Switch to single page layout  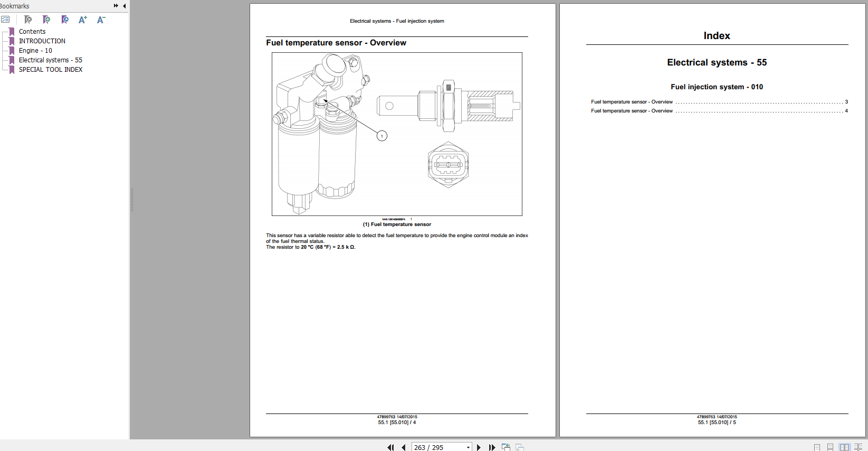click(x=817, y=447)
